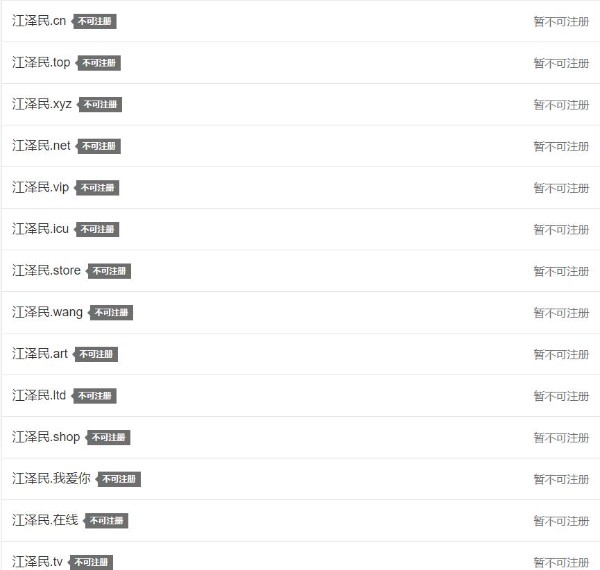Click the 不可注册 tag next to the .xyz domain
The image size is (600, 570).
(x=100, y=105)
